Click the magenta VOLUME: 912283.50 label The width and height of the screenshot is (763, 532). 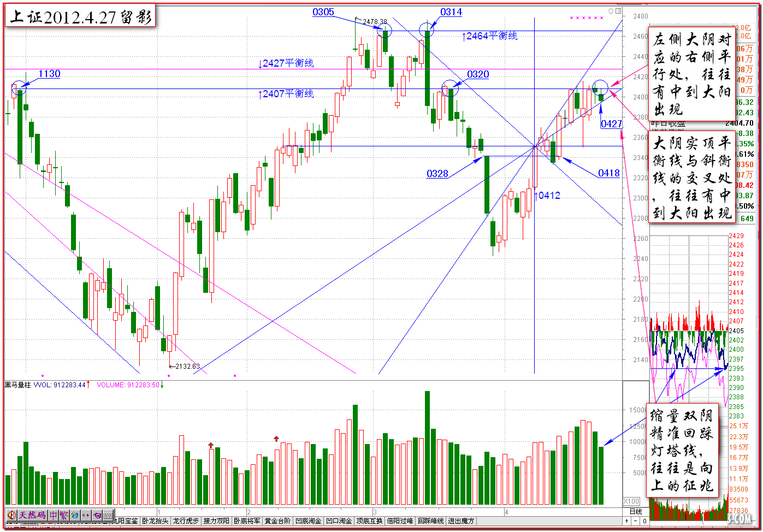click(x=128, y=385)
